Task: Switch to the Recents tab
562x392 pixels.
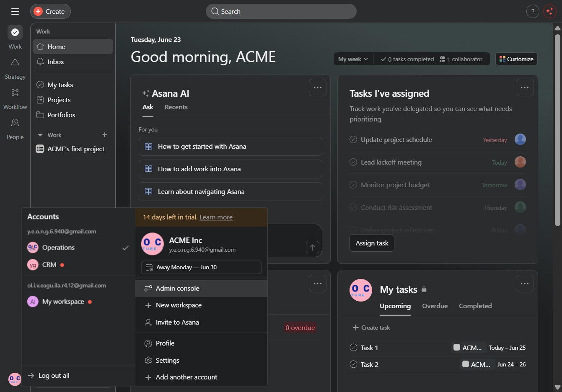Action: click(x=176, y=107)
